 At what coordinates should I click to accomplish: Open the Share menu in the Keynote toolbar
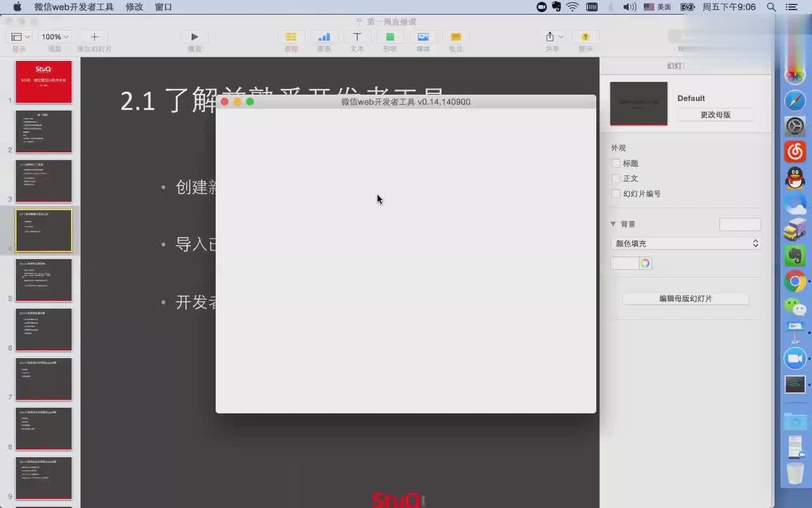pos(553,37)
